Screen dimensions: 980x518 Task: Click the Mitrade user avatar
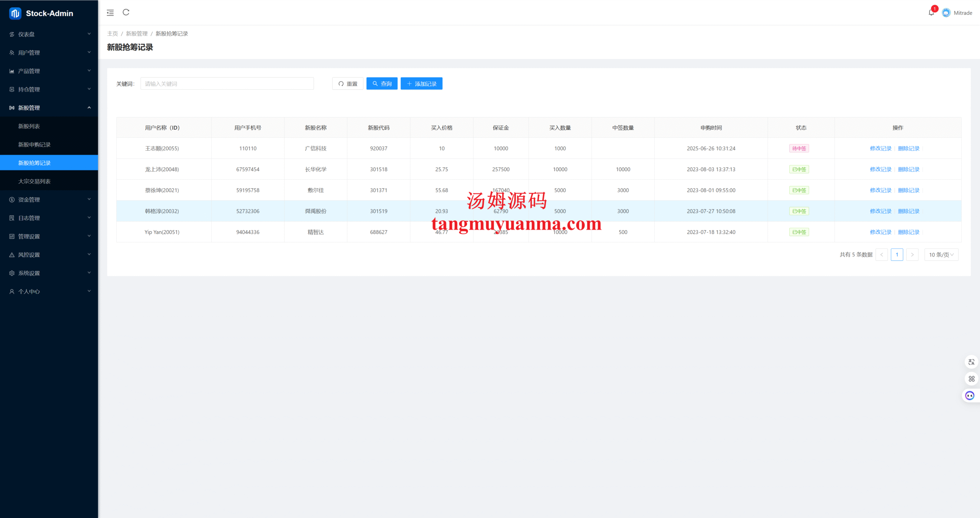(x=946, y=13)
